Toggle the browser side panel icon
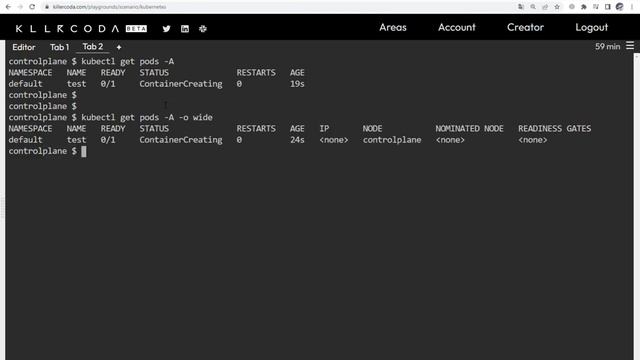640x360 pixels. (608, 7)
